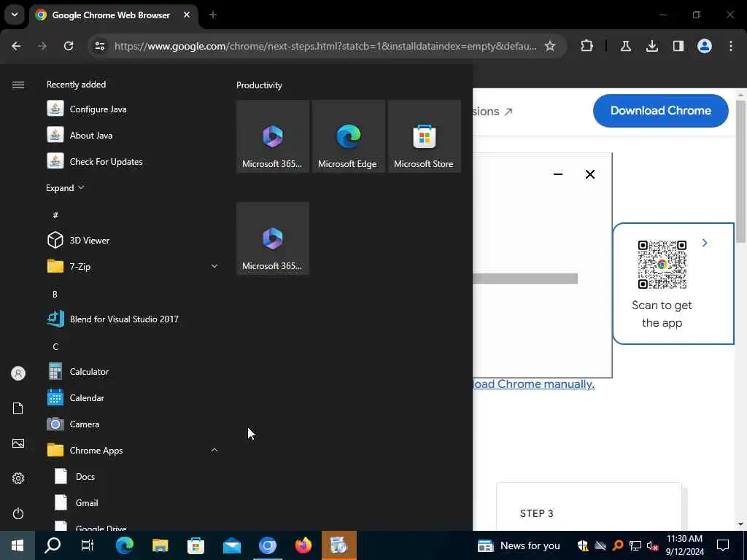Click the taskbar clock showing 11:30 AM
747x560 pixels.
click(684, 545)
